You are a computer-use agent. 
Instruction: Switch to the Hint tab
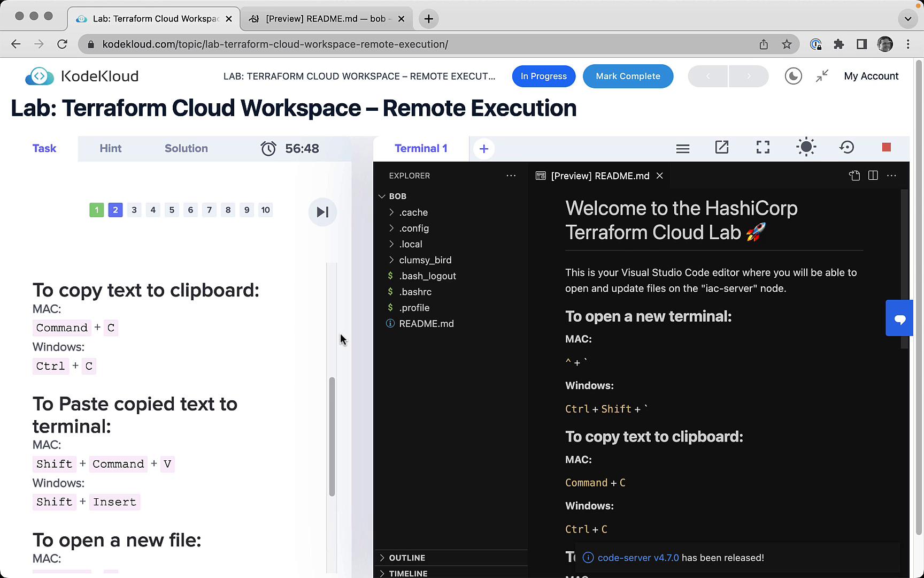click(x=111, y=149)
